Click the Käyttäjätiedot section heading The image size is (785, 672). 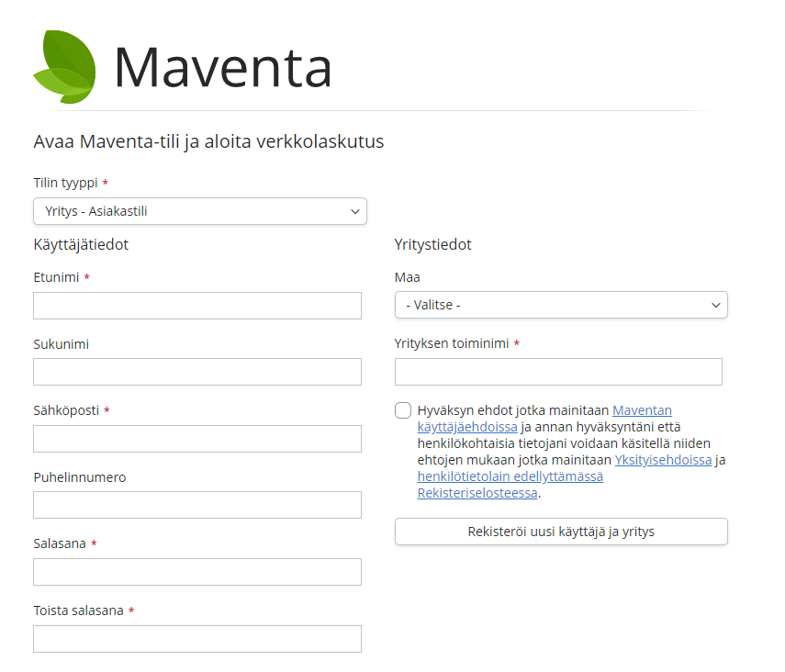tap(82, 244)
